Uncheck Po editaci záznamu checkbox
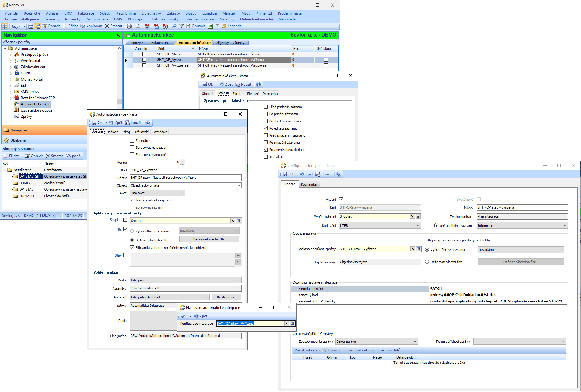The width and height of the screenshot is (581, 392). pyautogui.click(x=266, y=128)
